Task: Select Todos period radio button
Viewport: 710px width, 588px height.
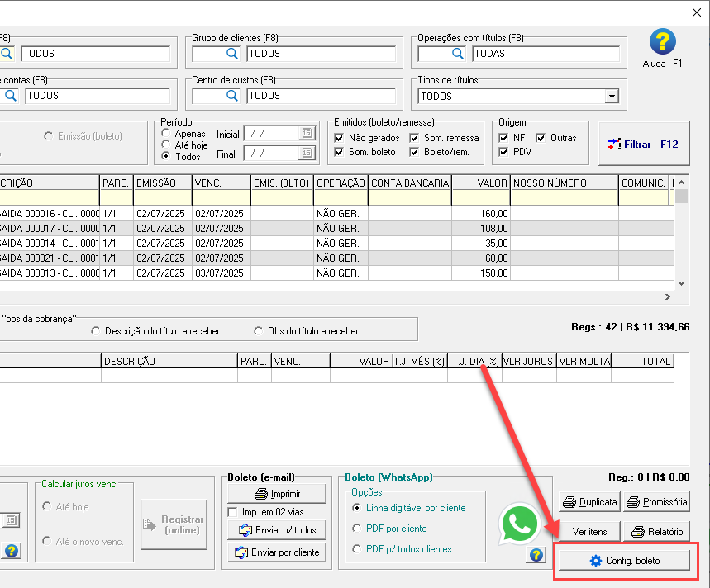Action: coord(166,155)
